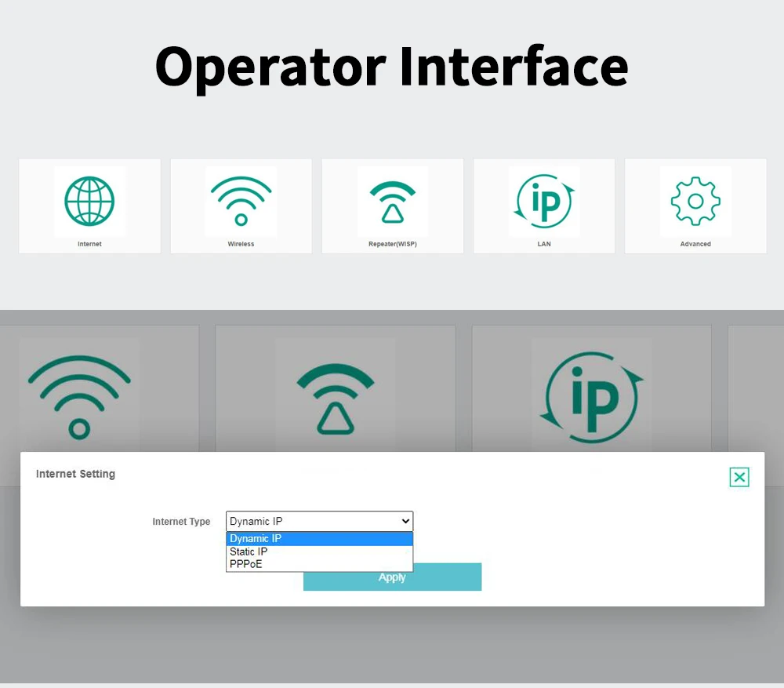Open the Internet Type dropdown
This screenshot has width=784, height=688.
click(320, 521)
